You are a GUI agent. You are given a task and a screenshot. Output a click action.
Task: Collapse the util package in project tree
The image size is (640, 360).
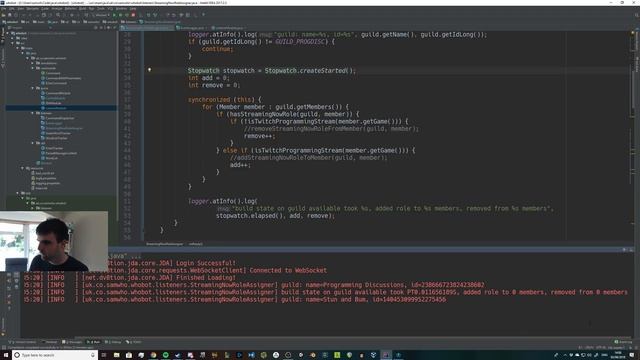pos(33,143)
